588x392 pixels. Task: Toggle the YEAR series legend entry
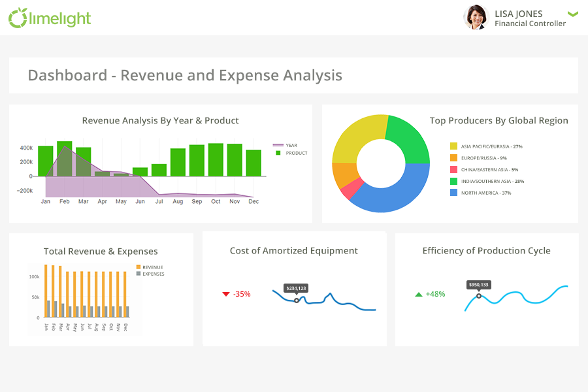click(278, 146)
